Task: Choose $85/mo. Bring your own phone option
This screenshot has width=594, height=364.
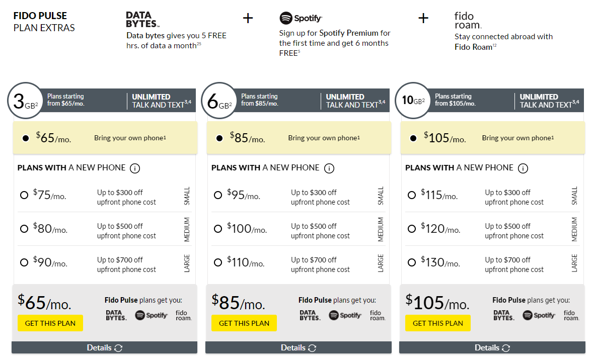Action: (x=219, y=138)
